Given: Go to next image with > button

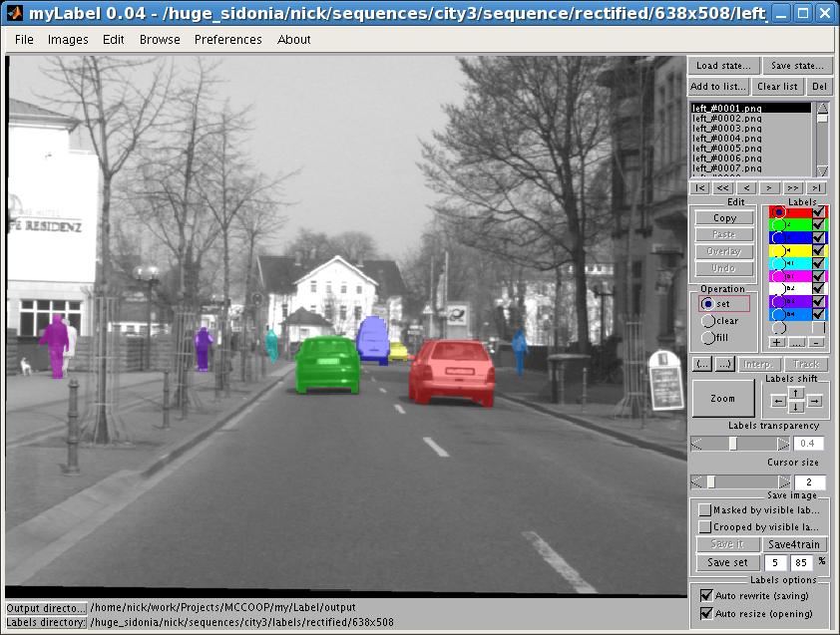Looking at the screenshot, I should click(769, 188).
